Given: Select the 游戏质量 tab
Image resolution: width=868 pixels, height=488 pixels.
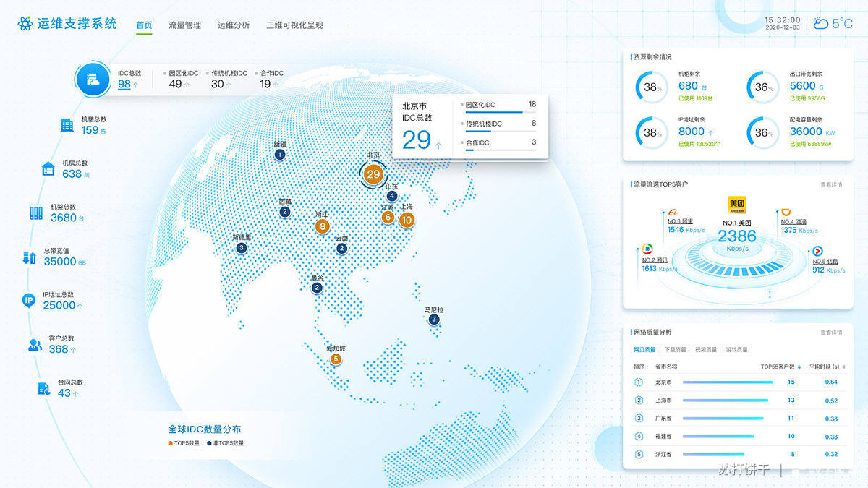Looking at the screenshot, I should pyautogui.click(x=736, y=349).
